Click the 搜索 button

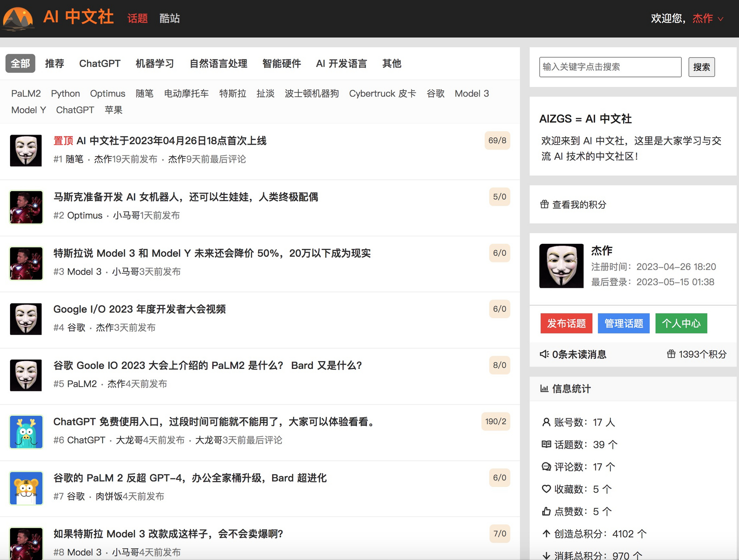(701, 67)
